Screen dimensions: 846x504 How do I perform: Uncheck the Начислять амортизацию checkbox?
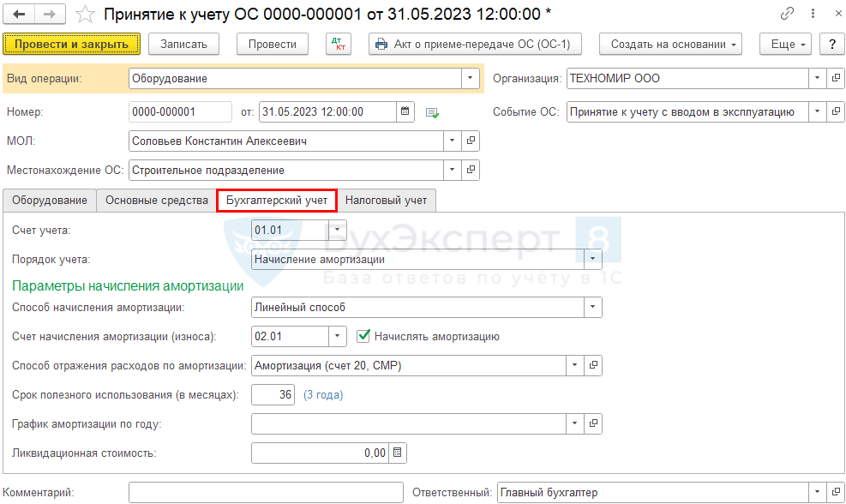click(x=363, y=336)
